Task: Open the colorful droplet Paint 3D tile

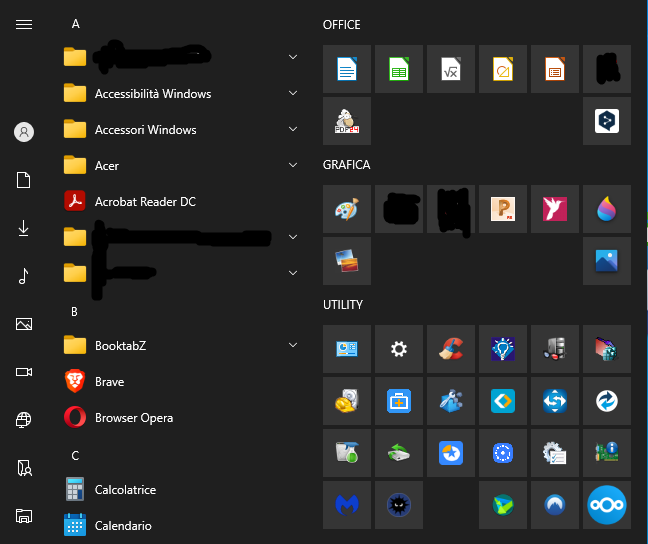Action: 607,209
